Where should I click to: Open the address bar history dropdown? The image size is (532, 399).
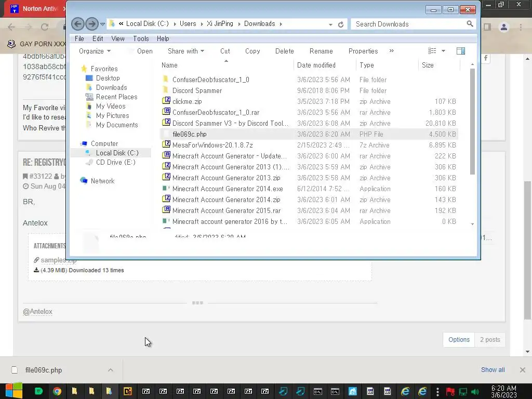point(330,24)
